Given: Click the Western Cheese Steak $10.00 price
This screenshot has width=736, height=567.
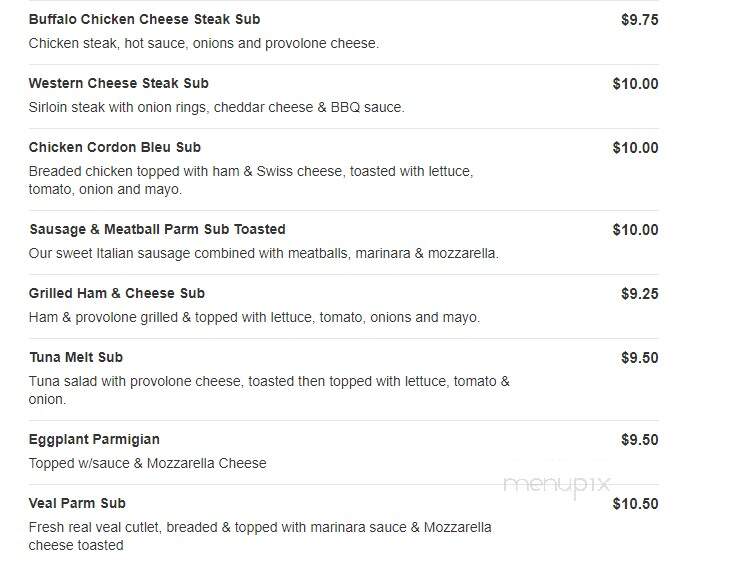Looking at the screenshot, I should (635, 84).
